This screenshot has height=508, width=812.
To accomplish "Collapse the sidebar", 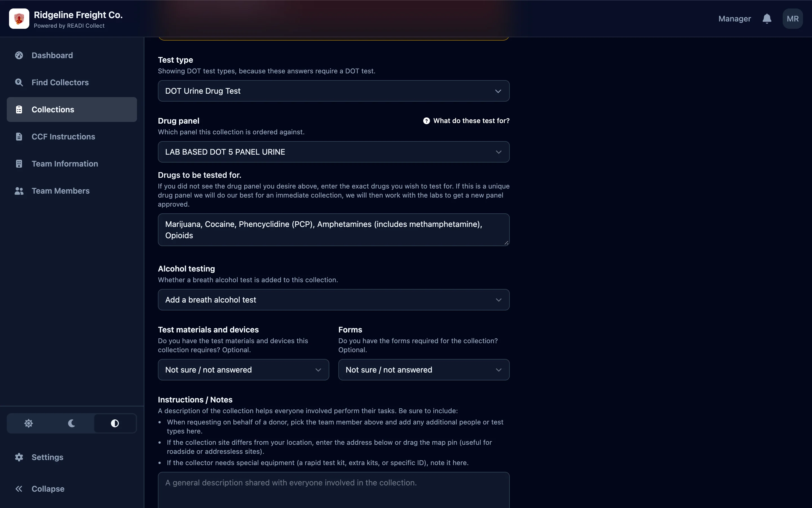I will 72,489.
